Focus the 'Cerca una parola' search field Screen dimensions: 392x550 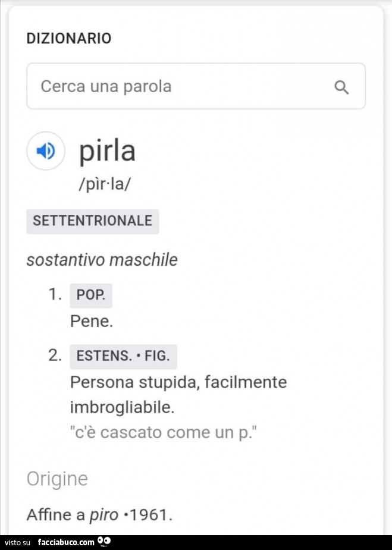pyautogui.click(x=178, y=87)
